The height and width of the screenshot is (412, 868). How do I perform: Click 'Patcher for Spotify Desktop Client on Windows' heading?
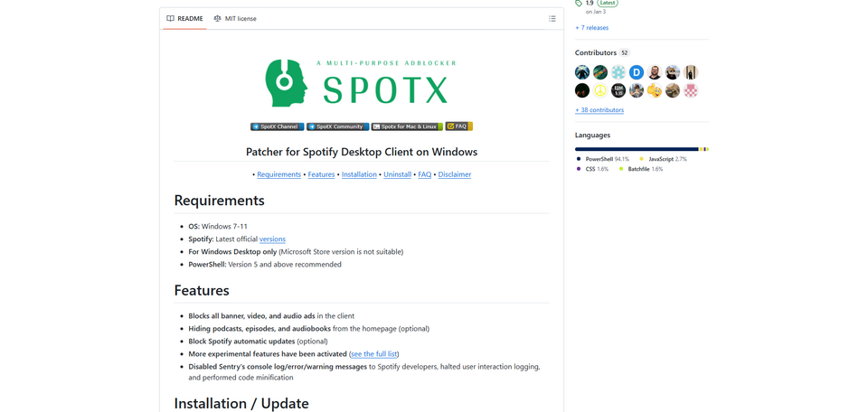point(362,152)
